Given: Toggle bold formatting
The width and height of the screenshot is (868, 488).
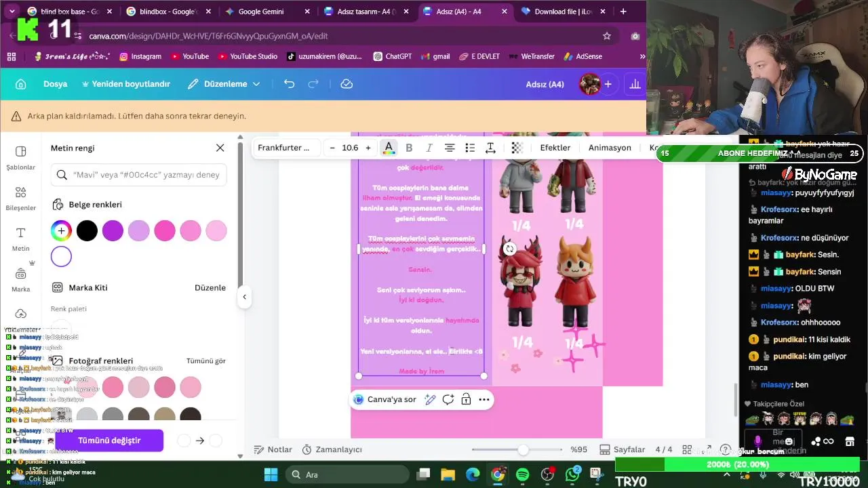Looking at the screenshot, I should pos(409,148).
